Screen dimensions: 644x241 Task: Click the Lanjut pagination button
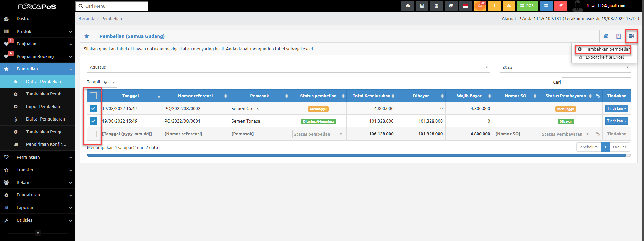620,147
